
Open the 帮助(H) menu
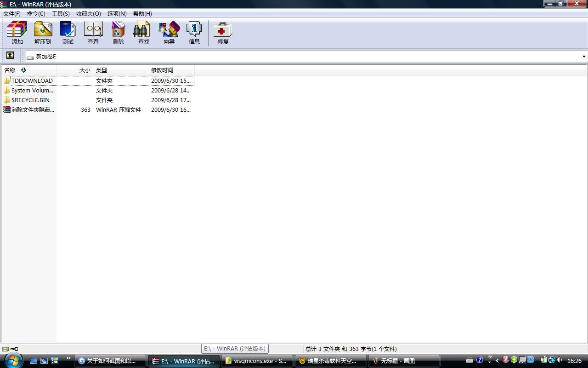(142, 13)
